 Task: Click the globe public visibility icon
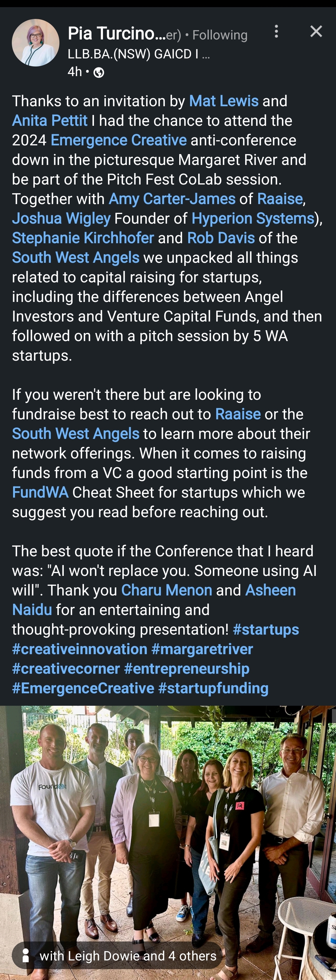[99, 72]
